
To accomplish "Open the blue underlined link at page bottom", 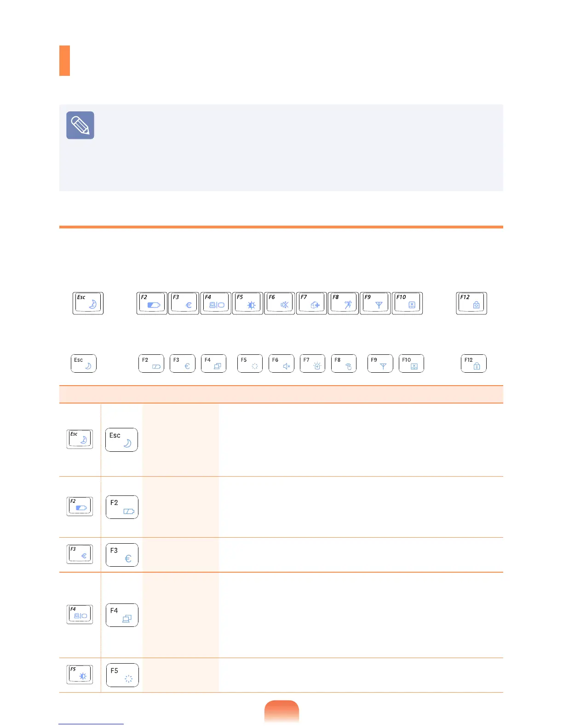I will click(91, 723).
